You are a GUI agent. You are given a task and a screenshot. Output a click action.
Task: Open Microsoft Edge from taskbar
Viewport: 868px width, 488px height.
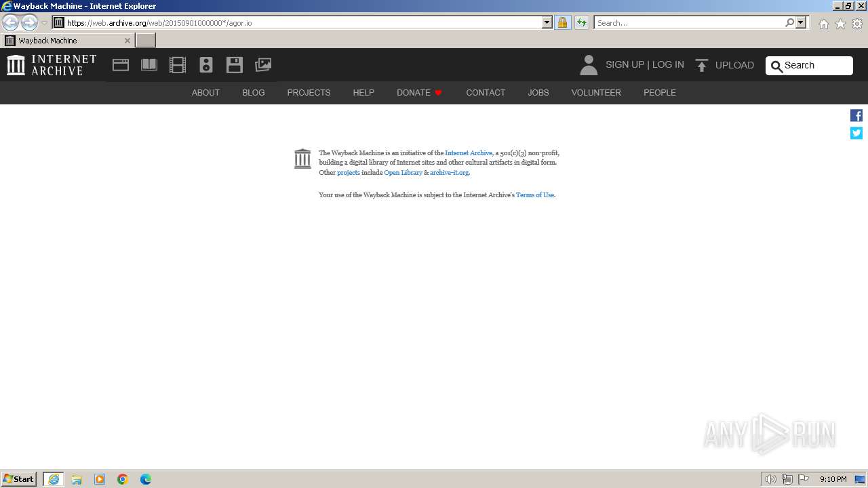coord(146,479)
